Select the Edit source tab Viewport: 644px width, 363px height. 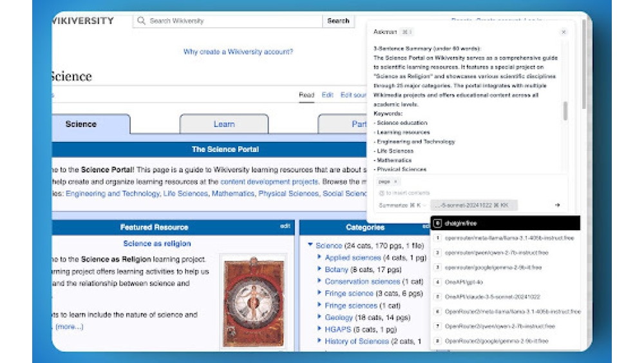click(353, 95)
